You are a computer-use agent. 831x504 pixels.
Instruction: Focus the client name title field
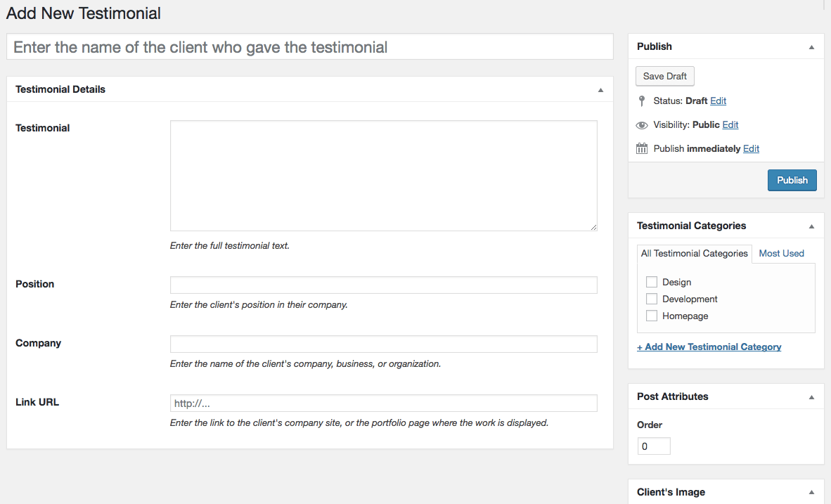click(309, 47)
